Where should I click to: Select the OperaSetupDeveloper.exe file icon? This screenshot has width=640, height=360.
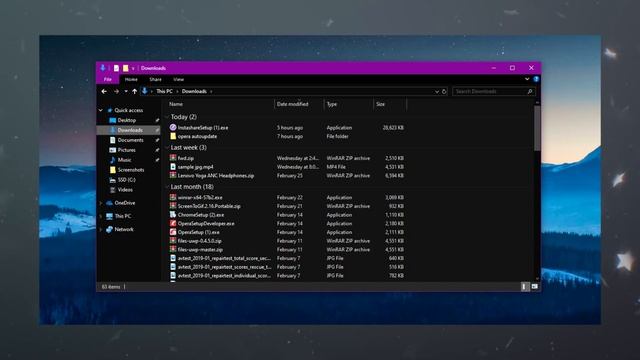173,223
